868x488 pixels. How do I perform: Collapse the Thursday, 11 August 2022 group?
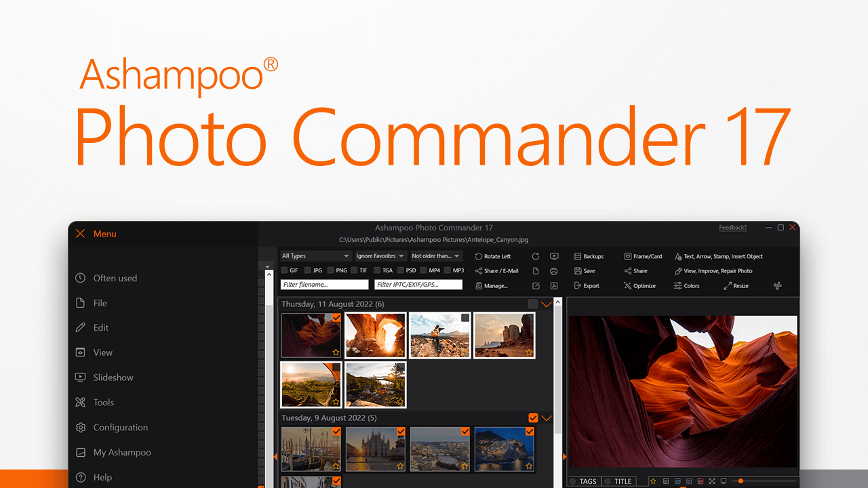(547, 304)
